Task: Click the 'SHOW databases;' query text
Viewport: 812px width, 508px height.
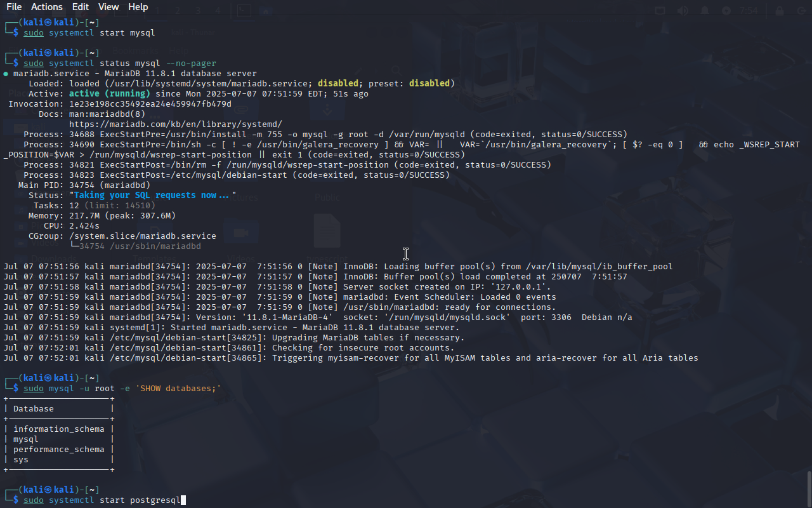Action: [178, 389]
